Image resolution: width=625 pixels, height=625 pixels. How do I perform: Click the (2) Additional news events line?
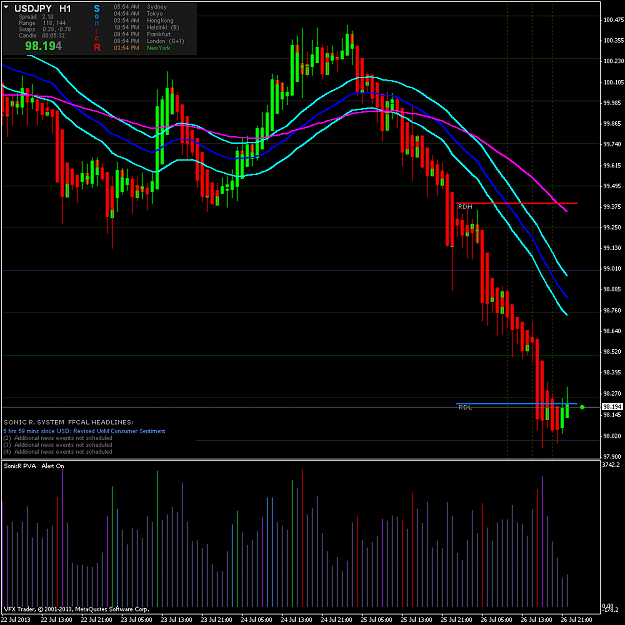(x=58, y=438)
